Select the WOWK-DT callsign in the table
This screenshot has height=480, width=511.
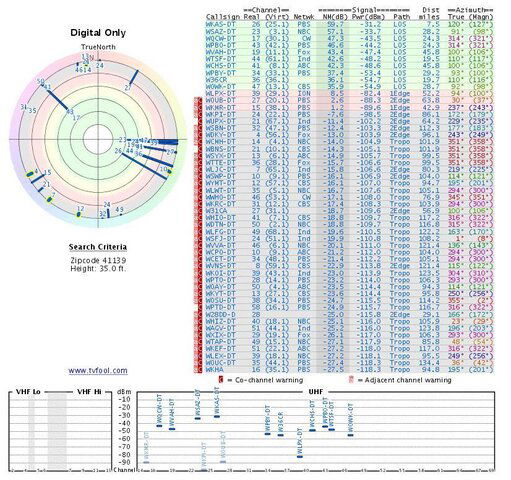(220, 87)
